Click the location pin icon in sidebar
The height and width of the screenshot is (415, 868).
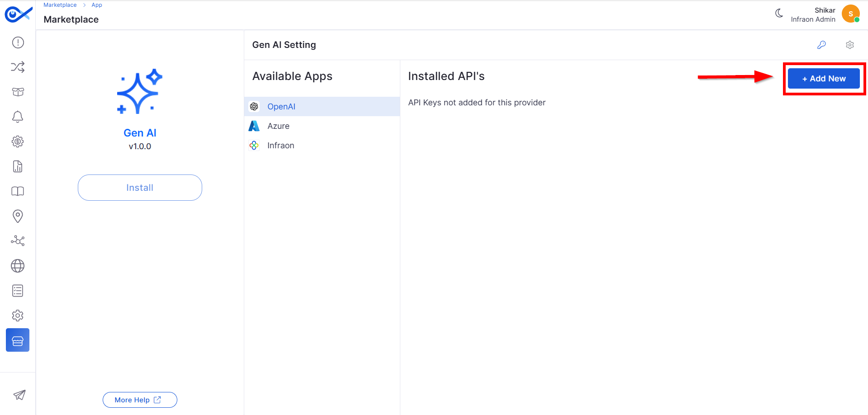pyautogui.click(x=18, y=216)
